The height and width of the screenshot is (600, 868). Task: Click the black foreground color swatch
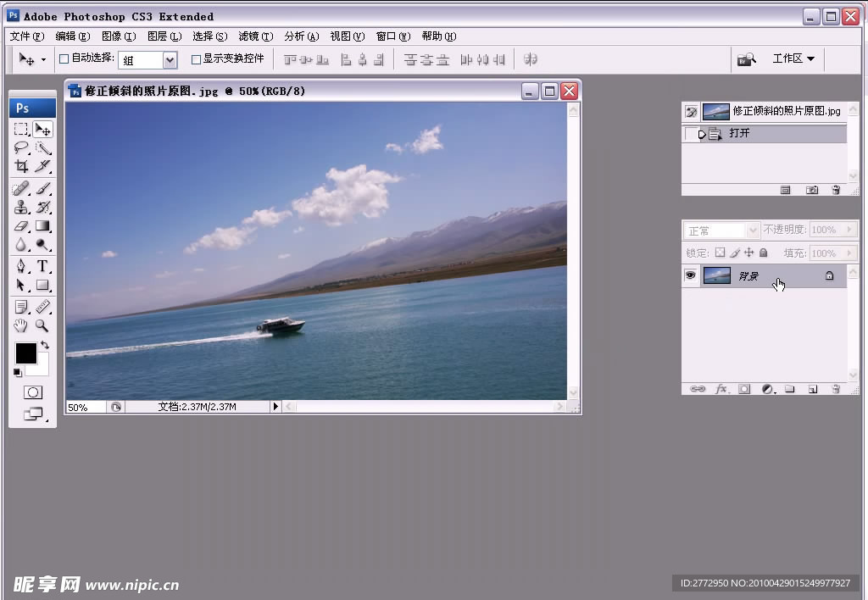25,353
